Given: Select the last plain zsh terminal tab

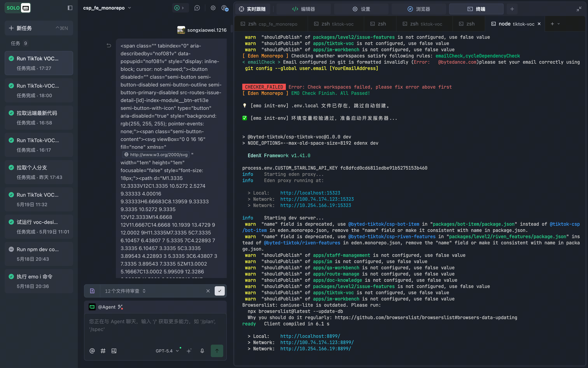Looking at the screenshot, I should pyautogui.click(x=469, y=24).
